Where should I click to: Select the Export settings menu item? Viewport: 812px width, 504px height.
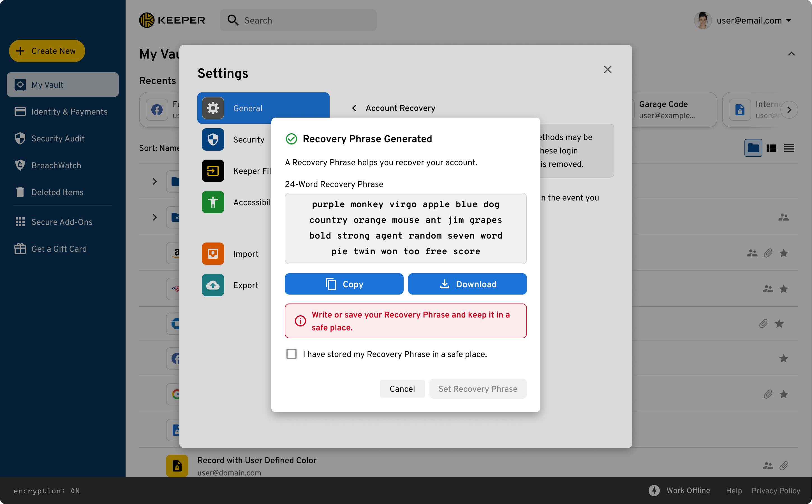[246, 285]
